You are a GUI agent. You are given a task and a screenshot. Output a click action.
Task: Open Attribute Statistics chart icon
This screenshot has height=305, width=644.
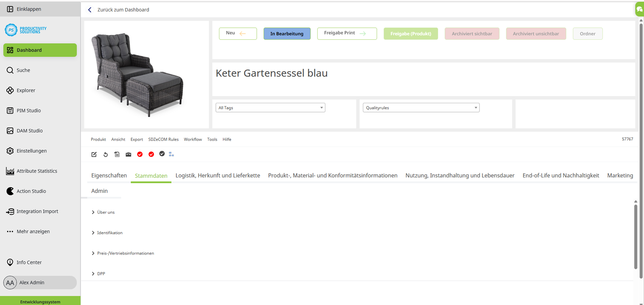point(10,171)
